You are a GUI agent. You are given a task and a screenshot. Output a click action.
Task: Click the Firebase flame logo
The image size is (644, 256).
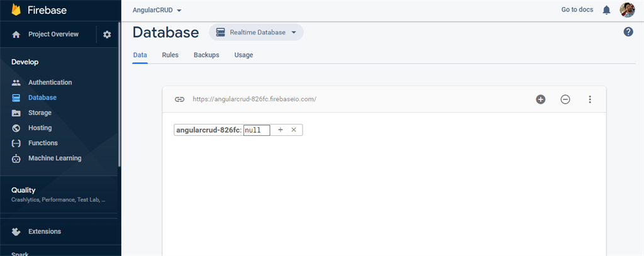coord(16,10)
